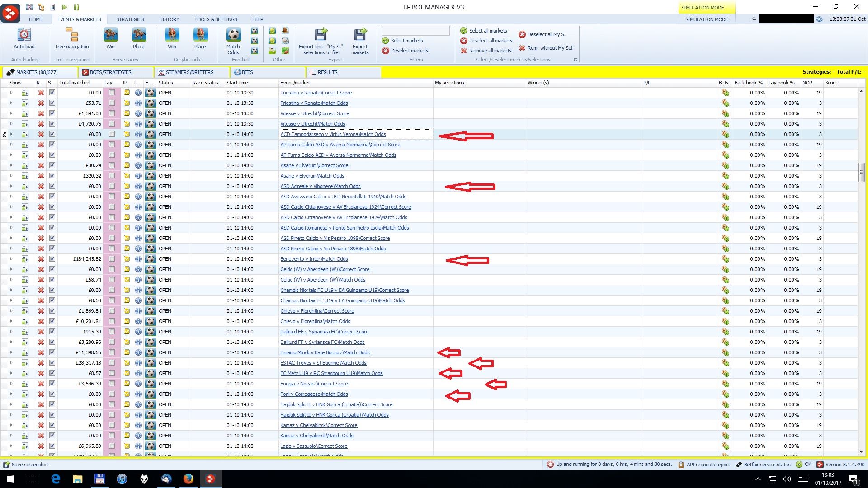Open Tree navigation in the ribbon

(72, 38)
